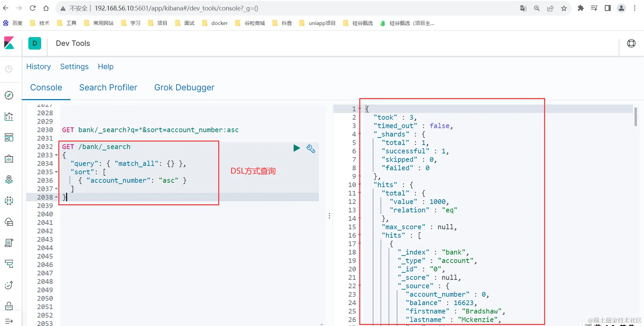Open Dashboard from the Kibana sidebar
This screenshot has width=644, height=326.
coord(9,138)
